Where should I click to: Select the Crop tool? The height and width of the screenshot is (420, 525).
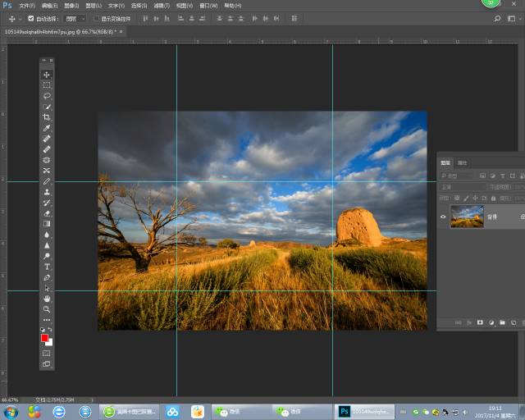click(47, 117)
